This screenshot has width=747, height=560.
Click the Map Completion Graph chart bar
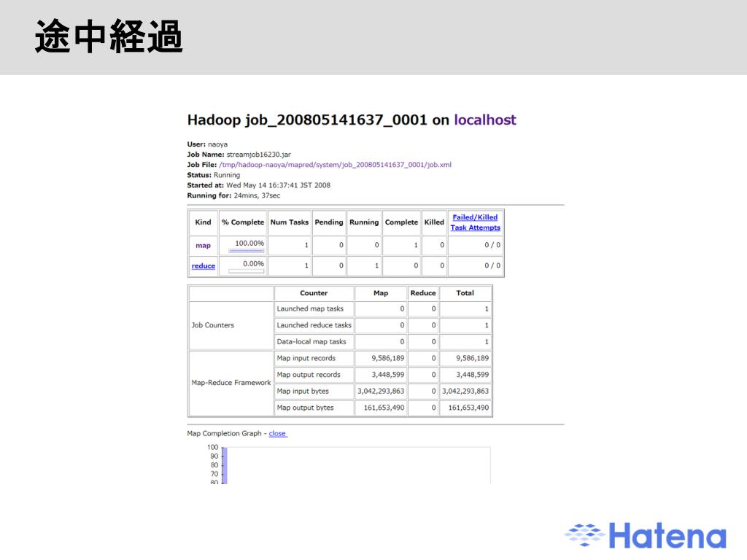point(225,466)
